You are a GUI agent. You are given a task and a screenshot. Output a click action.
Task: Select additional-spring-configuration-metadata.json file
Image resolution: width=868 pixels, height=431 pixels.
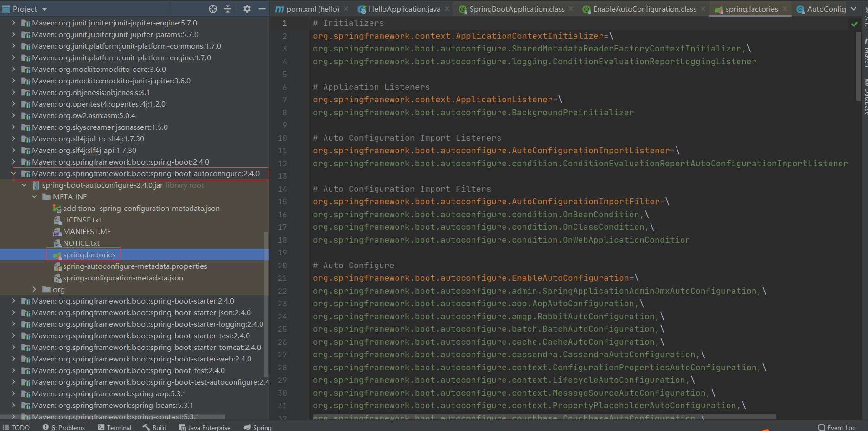(141, 208)
